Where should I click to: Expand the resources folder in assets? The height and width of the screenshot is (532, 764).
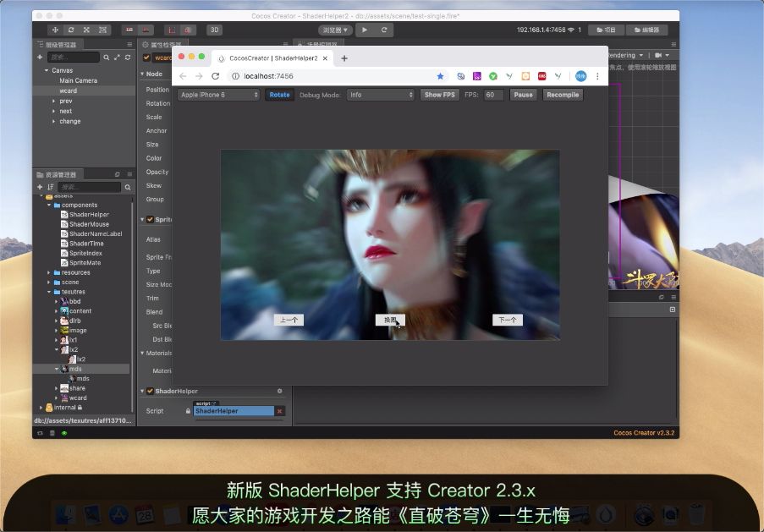pyautogui.click(x=49, y=273)
